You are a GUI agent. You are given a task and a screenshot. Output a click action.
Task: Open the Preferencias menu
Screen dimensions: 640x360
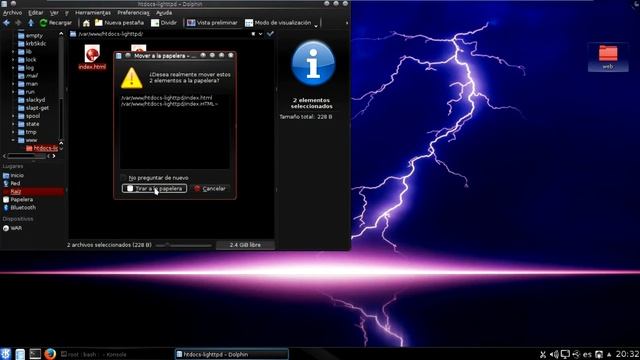(x=133, y=13)
